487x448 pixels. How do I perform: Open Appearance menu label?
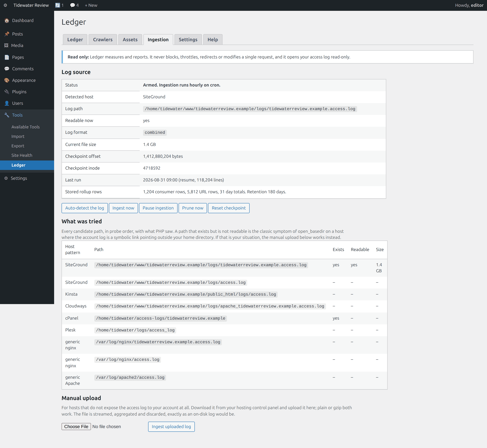point(24,80)
